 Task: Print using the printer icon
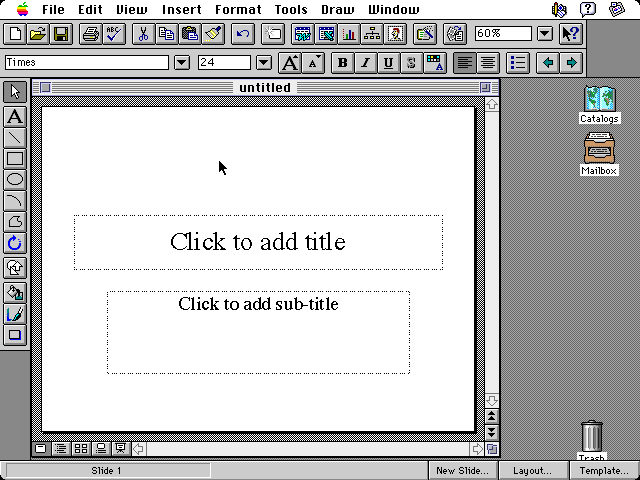coord(90,34)
